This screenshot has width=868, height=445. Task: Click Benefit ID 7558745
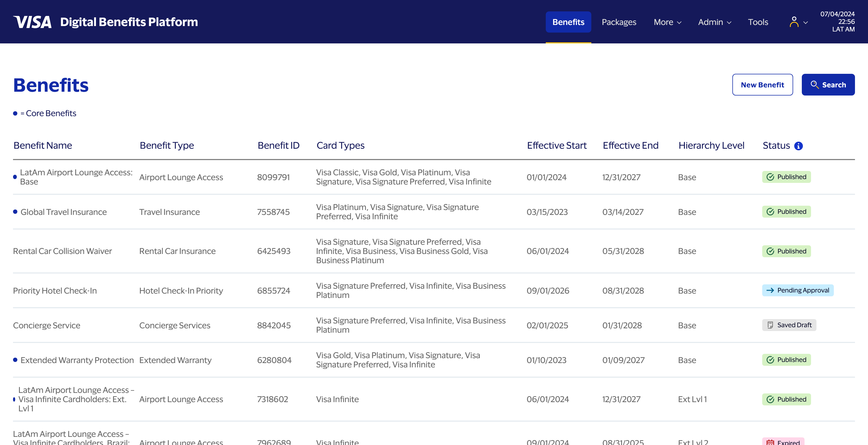(x=273, y=212)
